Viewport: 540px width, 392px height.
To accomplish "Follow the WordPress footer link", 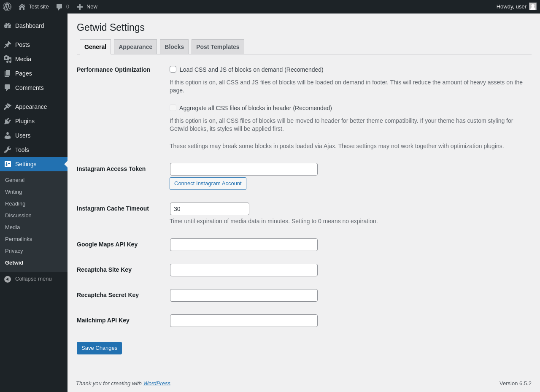I will pyautogui.click(x=157, y=383).
